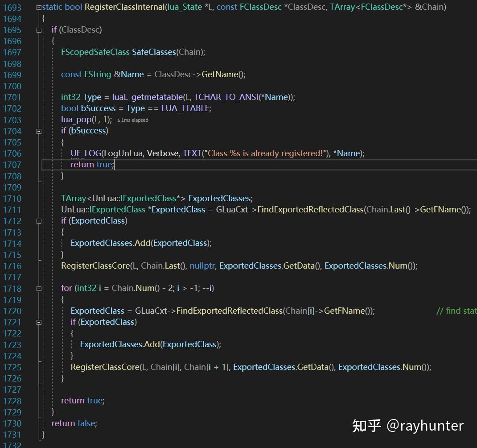Click line number 1718
The image size is (477, 448).
click(x=12, y=288)
